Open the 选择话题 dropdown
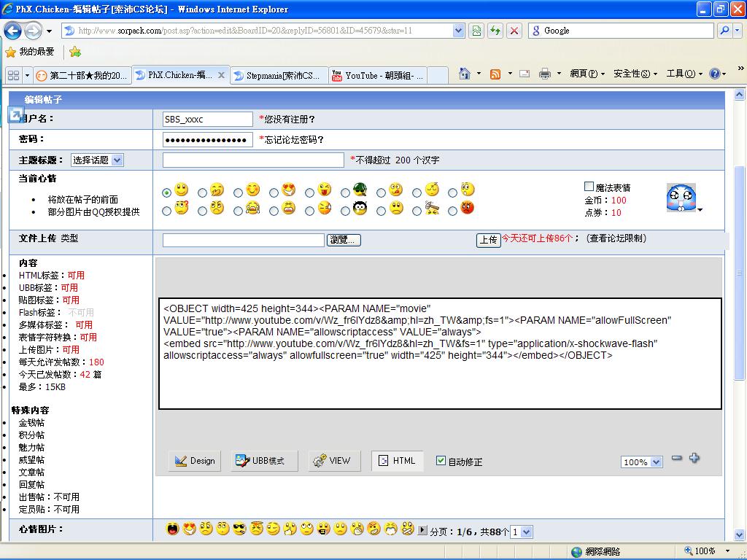The height and width of the screenshot is (560, 747). coord(97,160)
